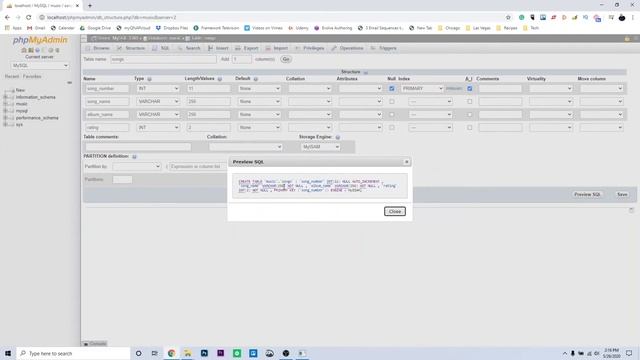Viewport: 640px width, 360px height.
Task: Click the Preview SQL button
Action: 587,195
